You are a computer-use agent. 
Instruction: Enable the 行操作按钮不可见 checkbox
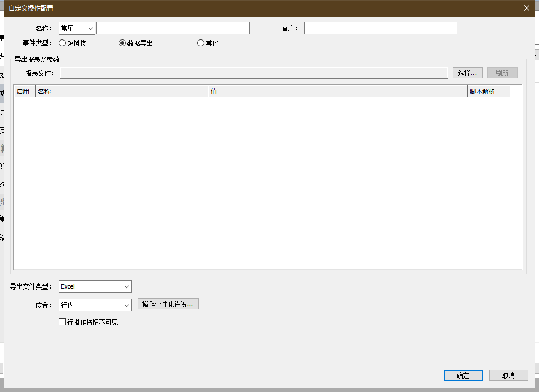click(x=62, y=322)
